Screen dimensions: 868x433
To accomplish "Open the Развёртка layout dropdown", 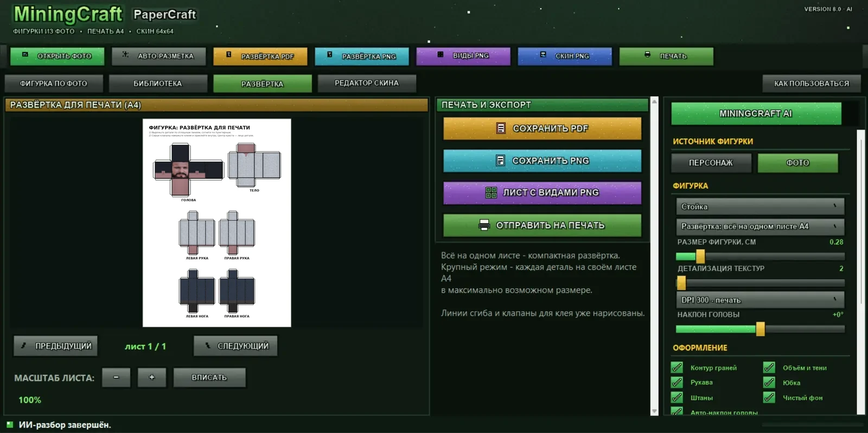I will pos(759,227).
